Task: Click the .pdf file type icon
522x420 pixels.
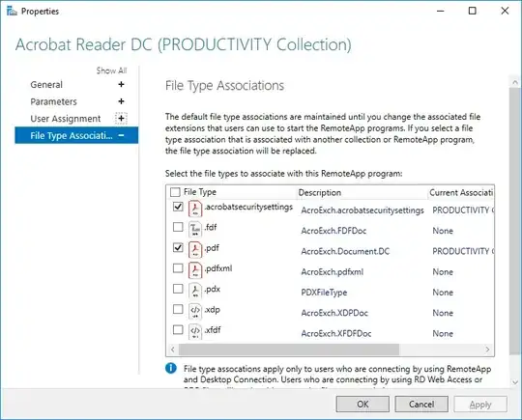Action: [195, 250]
